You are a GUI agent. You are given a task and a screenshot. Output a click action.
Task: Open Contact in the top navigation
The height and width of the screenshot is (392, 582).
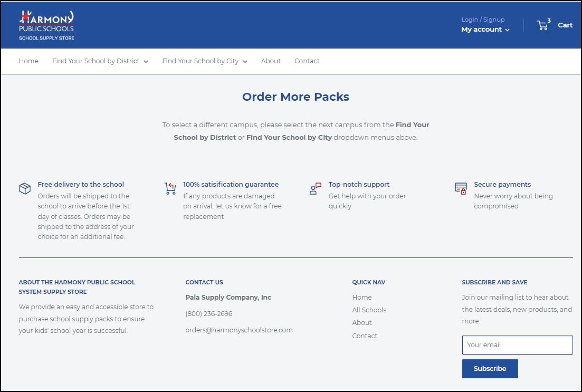click(307, 61)
